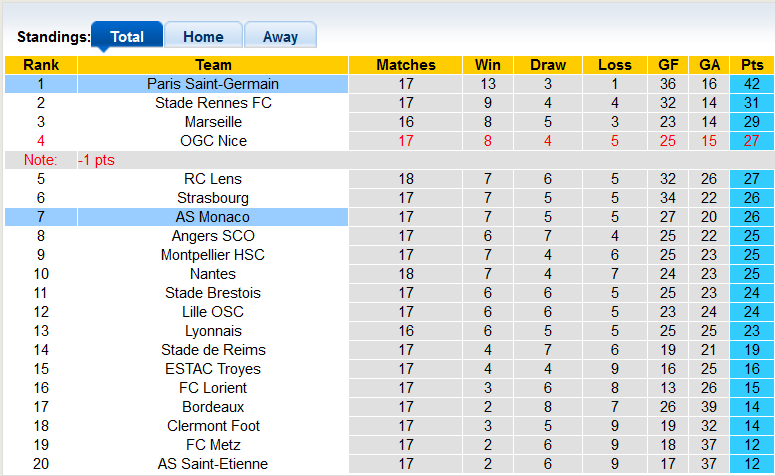This screenshot has height=476, width=775.
Task: Open the Stade Rennes FC team link
Action: coord(213,103)
